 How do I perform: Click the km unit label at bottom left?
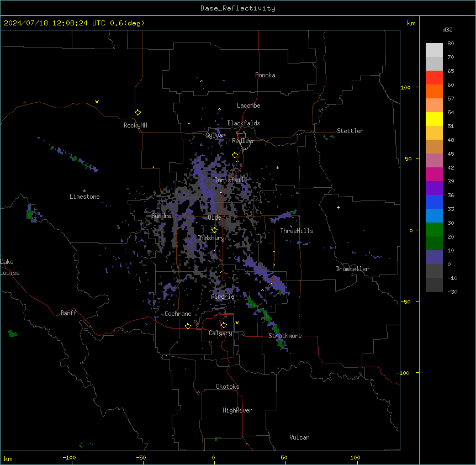(8, 458)
